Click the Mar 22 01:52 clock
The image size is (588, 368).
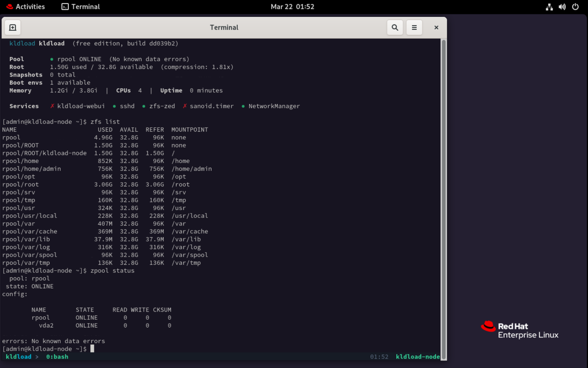coord(292,6)
